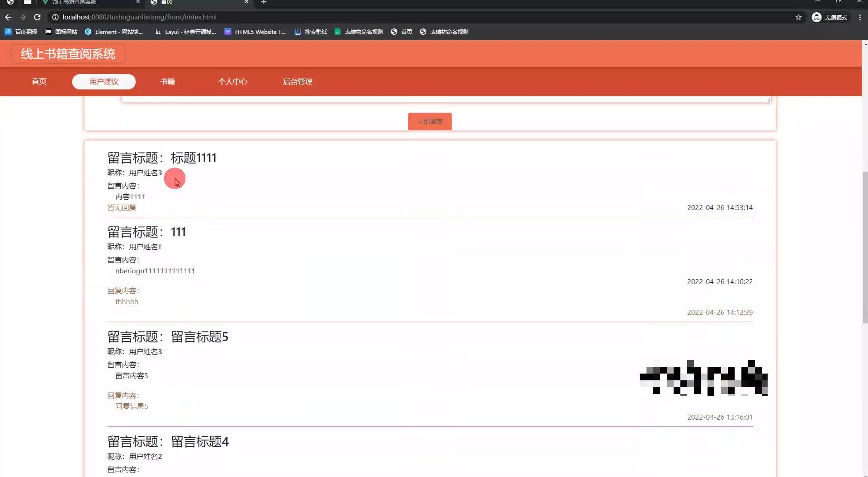This screenshot has width=868, height=477.
Task: Open the Layui 经典开源模板 bookmark
Action: [x=184, y=32]
